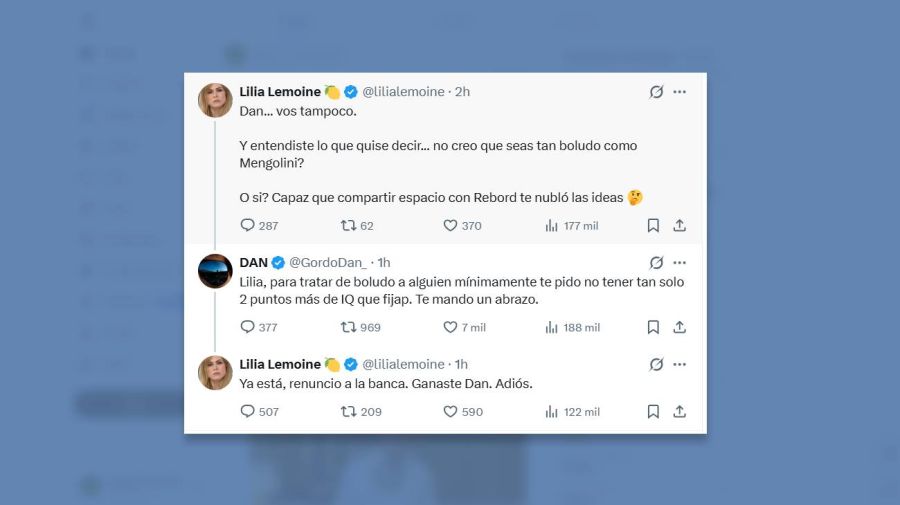Open Lilia Lemoine name on first tweet

point(280,92)
